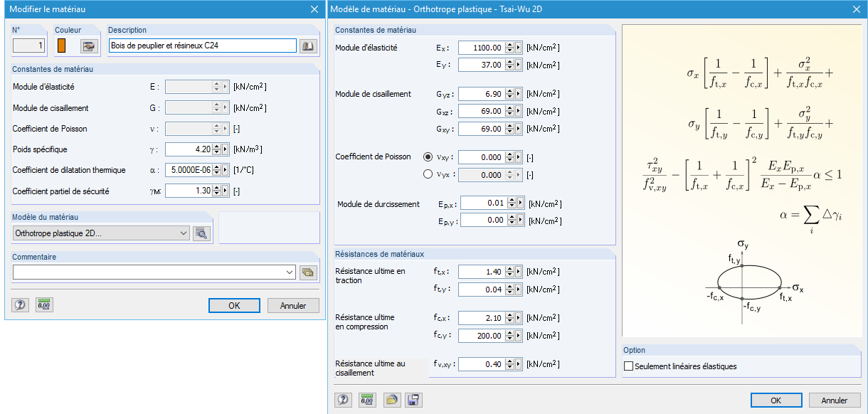Click the νxy 0.000 input field
Viewport: 868px width, 414px height.
[482, 157]
